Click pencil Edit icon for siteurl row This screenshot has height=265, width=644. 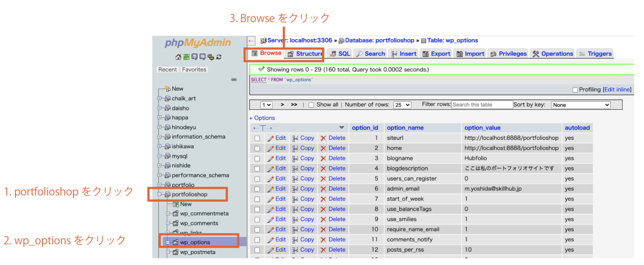pos(271,138)
